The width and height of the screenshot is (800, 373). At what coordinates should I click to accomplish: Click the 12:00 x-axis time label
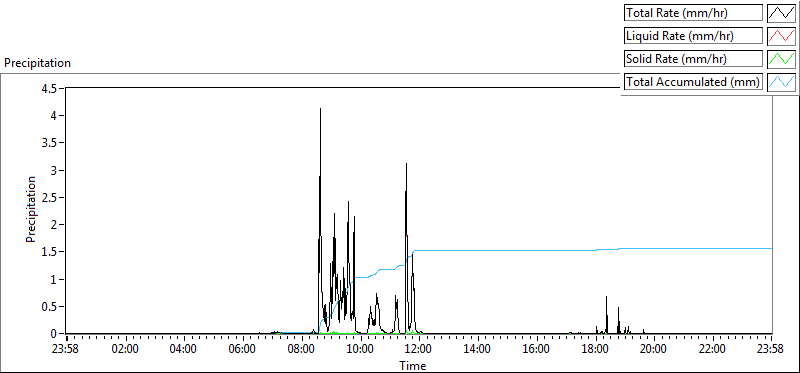419,350
